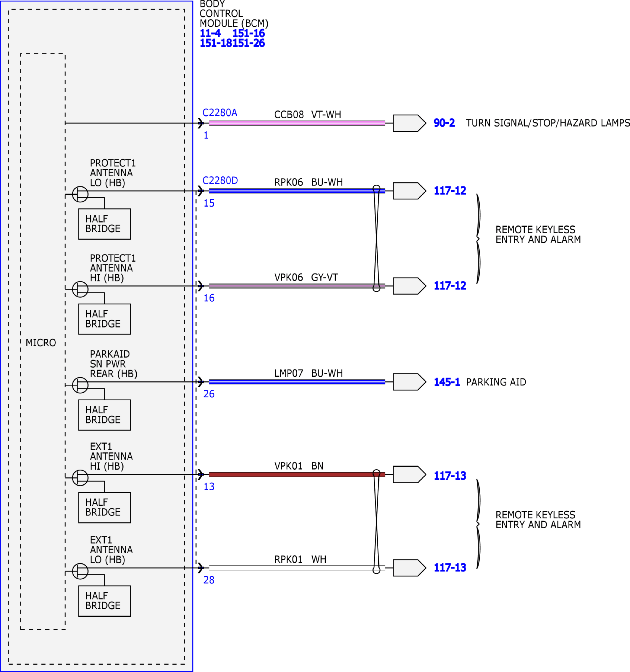Click the off-page arrow on RPK06 wire
The height and width of the screenshot is (672, 630).
(x=409, y=191)
